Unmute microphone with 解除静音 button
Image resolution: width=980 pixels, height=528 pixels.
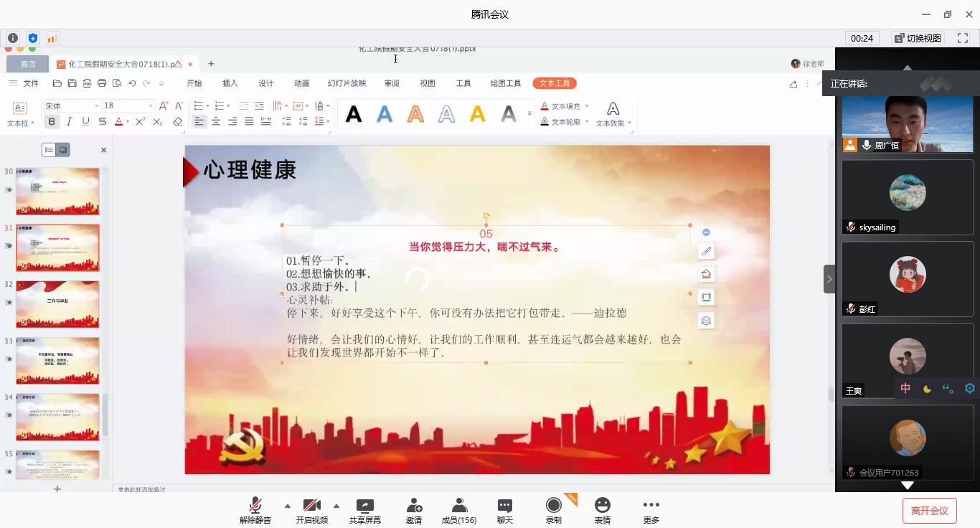click(x=255, y=510)
